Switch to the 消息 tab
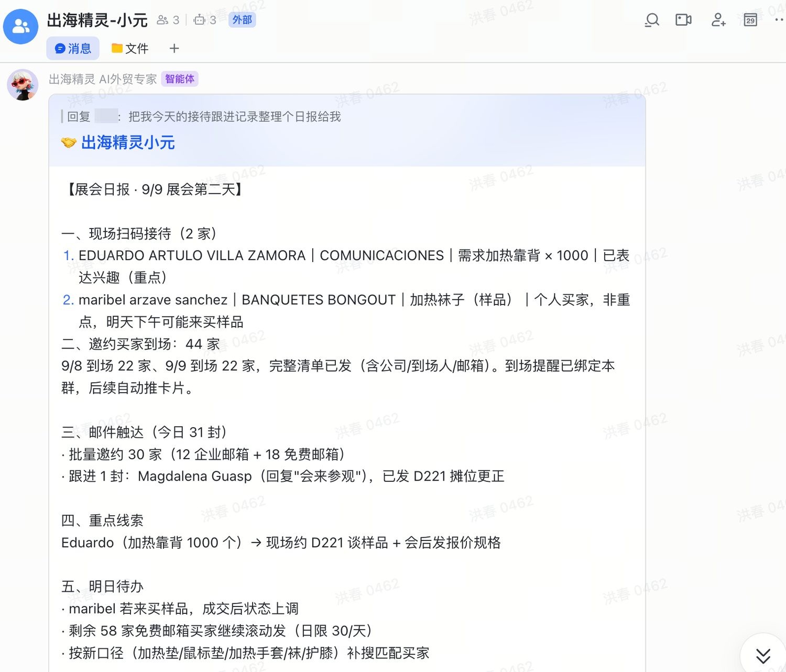The width and height of the screenshot is (786, 672). tap(73, 48)
